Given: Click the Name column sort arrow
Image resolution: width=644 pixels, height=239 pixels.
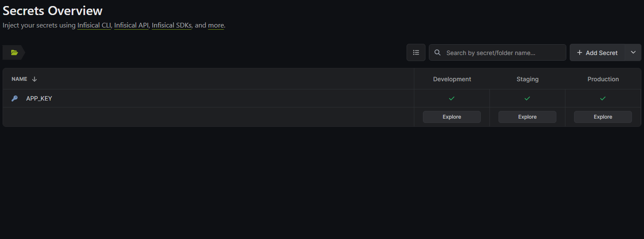Looking at the screenshot, I should pos(35,79).
